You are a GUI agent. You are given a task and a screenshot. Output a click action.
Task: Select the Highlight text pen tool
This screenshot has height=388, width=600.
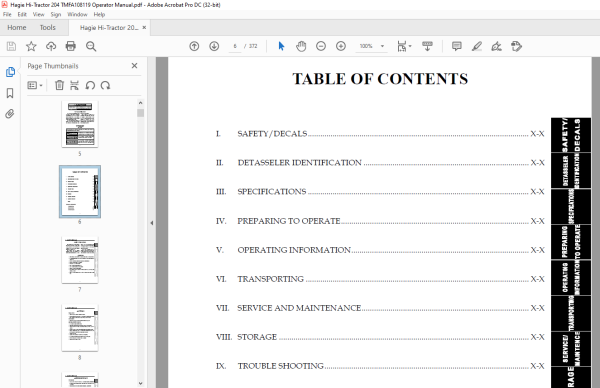coord(476,46)
